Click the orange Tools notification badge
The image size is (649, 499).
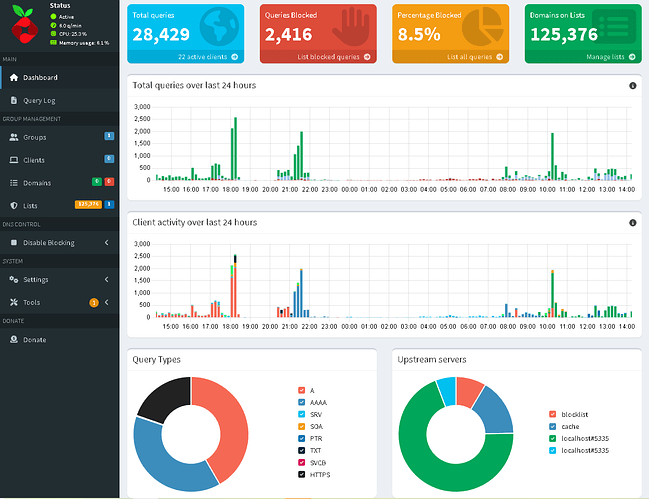coord(94,302)
